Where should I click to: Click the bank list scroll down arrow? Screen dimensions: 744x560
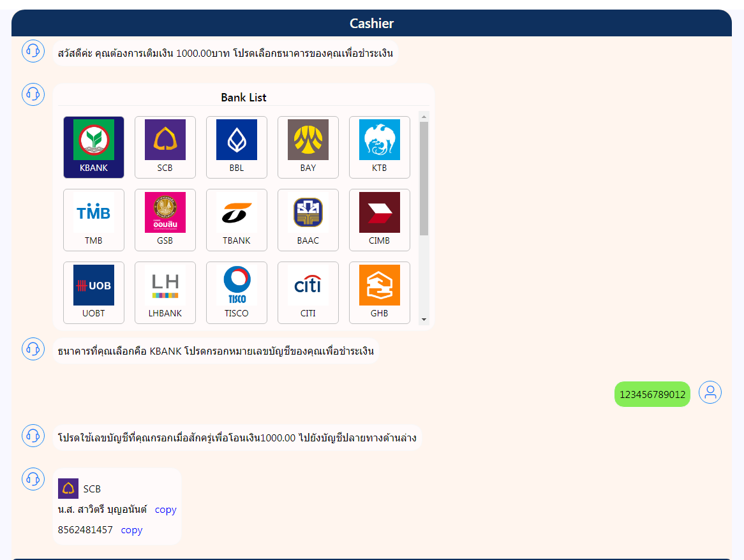coord(424,320)
